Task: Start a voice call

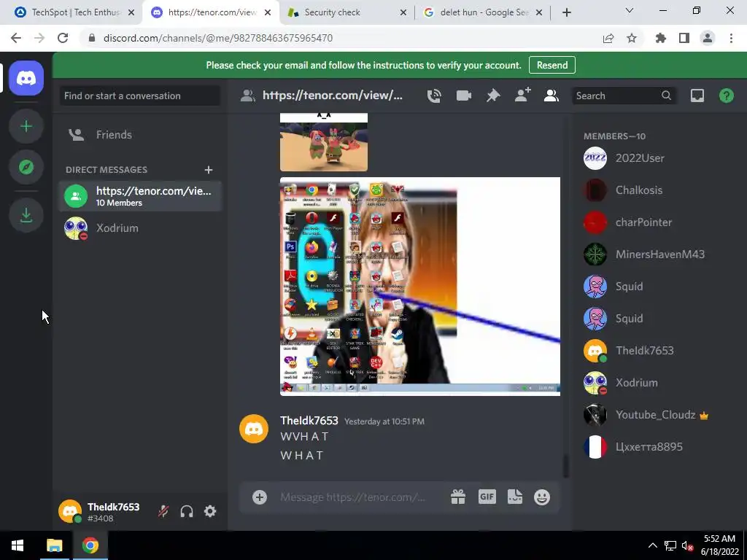Action: 434,96
